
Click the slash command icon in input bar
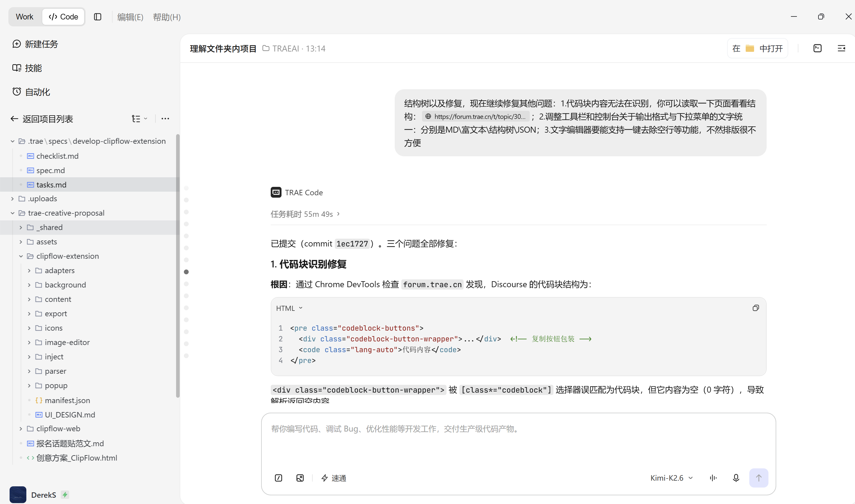tap(279, 478)
